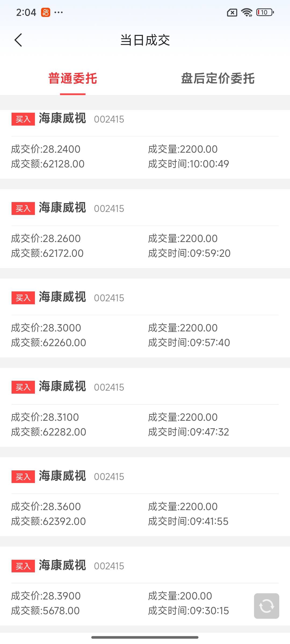The image size is (290, 644).
Task: Tap the battery indicator icon
Action: [x=265, y=12]
